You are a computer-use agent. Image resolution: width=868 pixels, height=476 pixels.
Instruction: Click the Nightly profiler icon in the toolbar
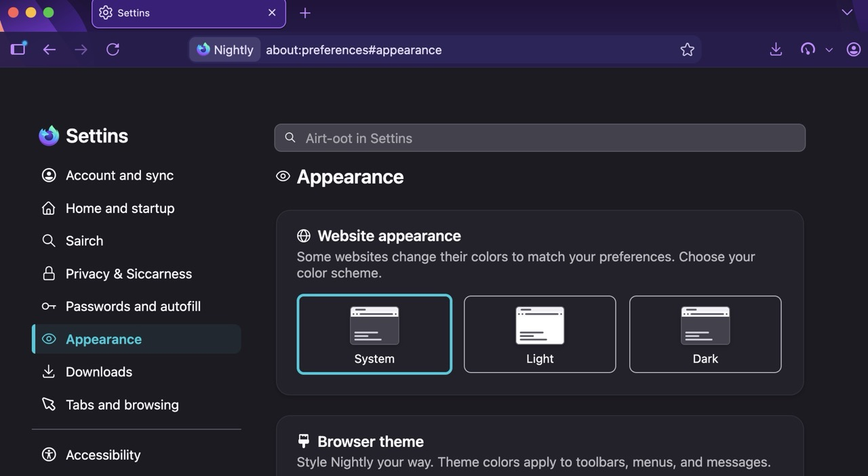click(x=808, y=49)
